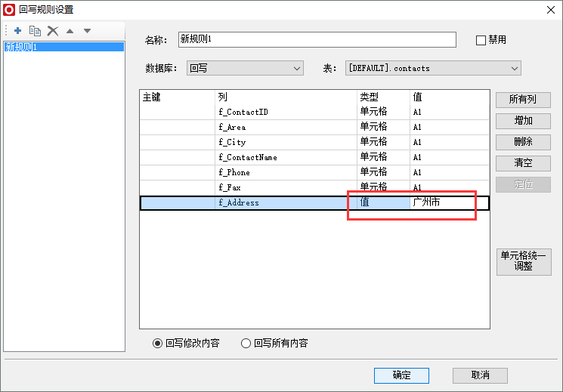
Task: Select the f_Phone column cell
Action: coord(286,172)
